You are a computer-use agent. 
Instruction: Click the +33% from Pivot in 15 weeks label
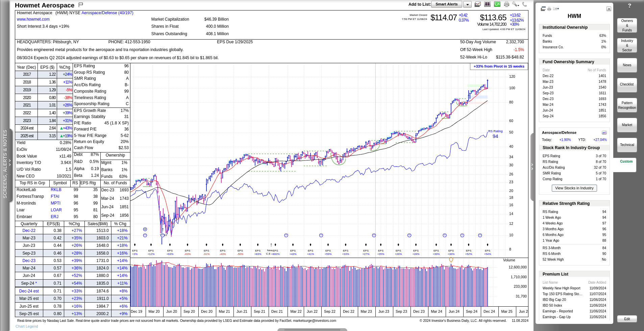(499, 66)
